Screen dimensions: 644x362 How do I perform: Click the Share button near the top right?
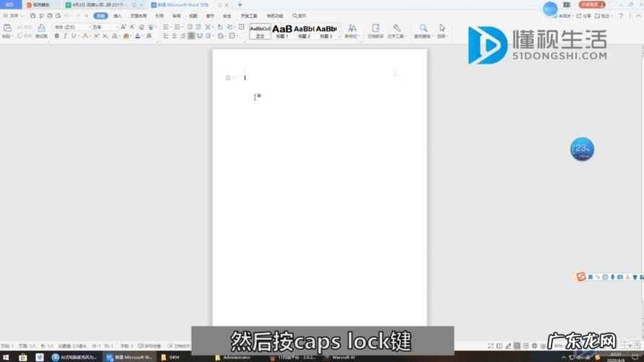(584, 16)
